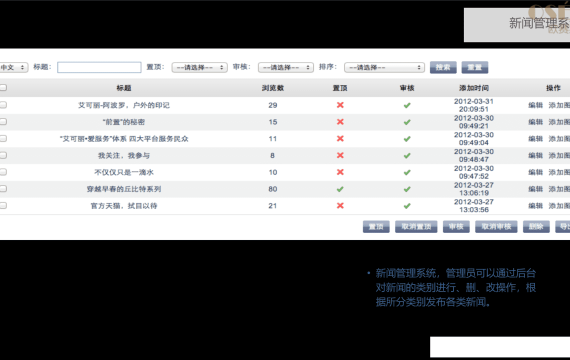Viewport: 570px width, 360px height.
Task: Check the box for 穿越早春的丘比特系列
Action: click(x=3, y=189)
